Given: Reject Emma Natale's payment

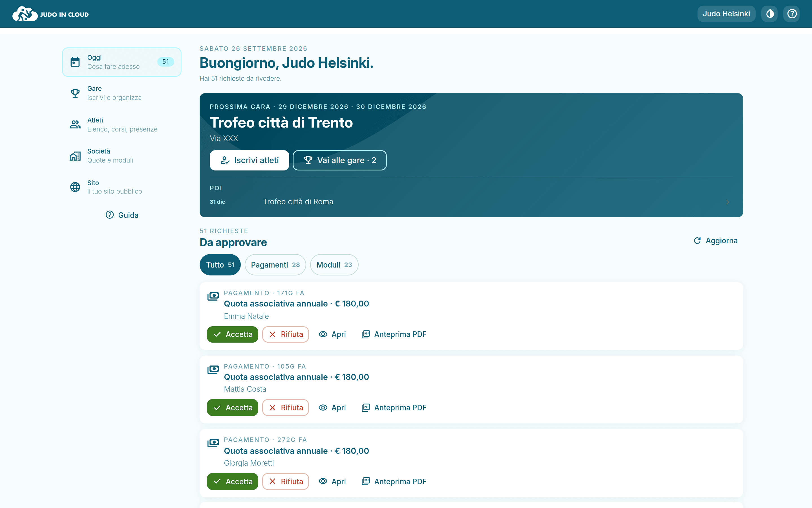Looking at the screenshot, I should click(286, 334).
